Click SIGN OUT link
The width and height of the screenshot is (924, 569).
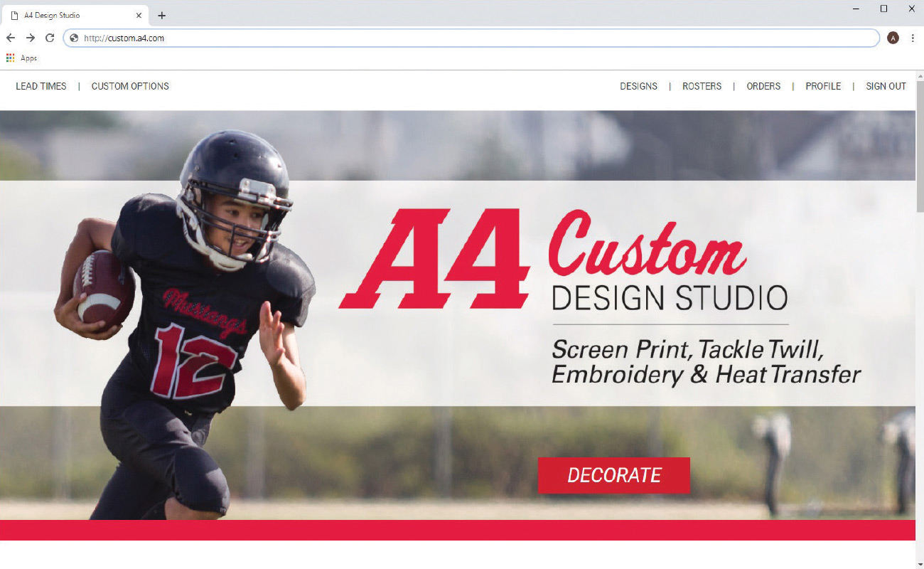click(x=886, y=86)
